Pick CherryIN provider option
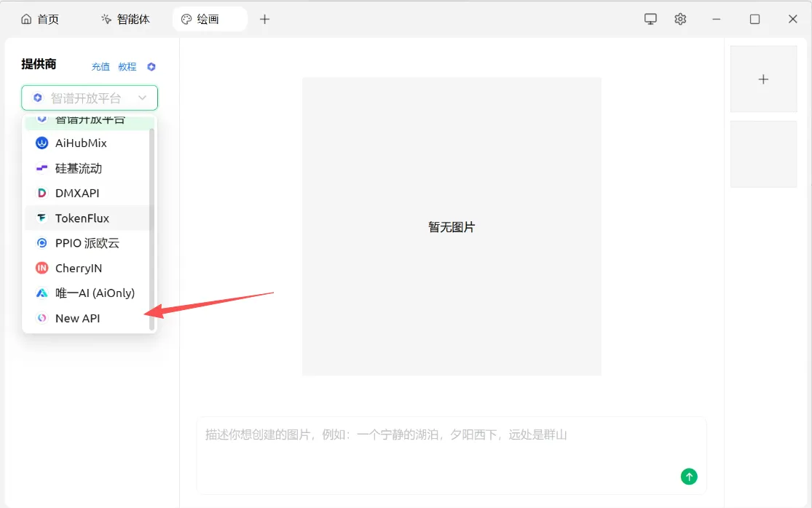The image size is (812, 508). tap(87, 268)
